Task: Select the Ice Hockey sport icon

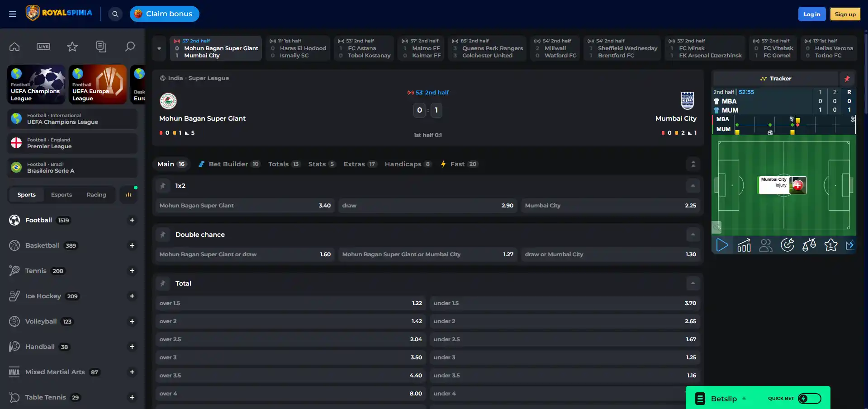Action: click(x=14, y=296)
